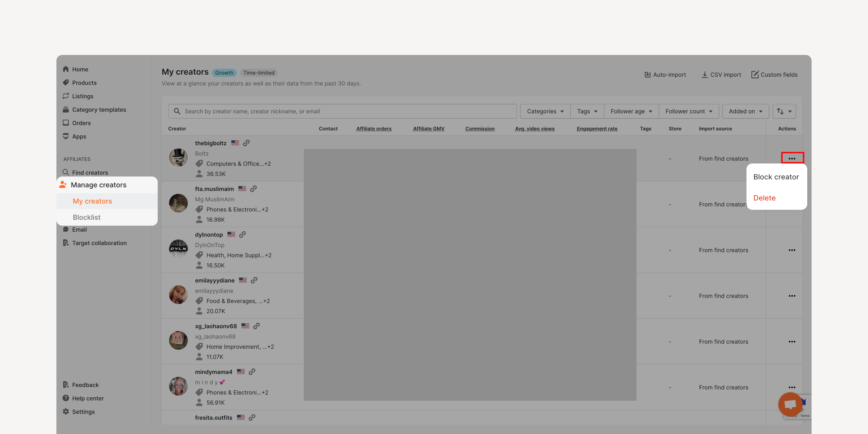Image resolution: width=868 pixels, height=434 pixels.
Task: Open the link icon next to emilayyydiane
Action: pos(254,280)
